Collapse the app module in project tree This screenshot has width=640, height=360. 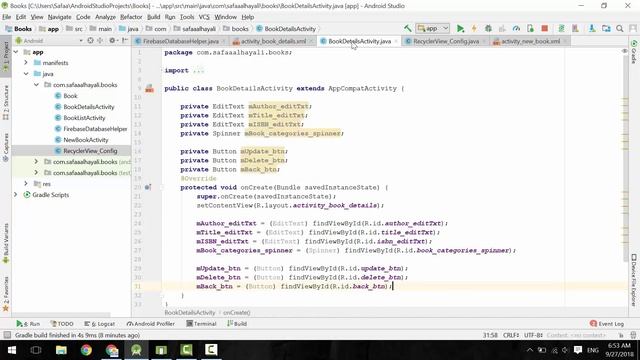coord(16,52)
